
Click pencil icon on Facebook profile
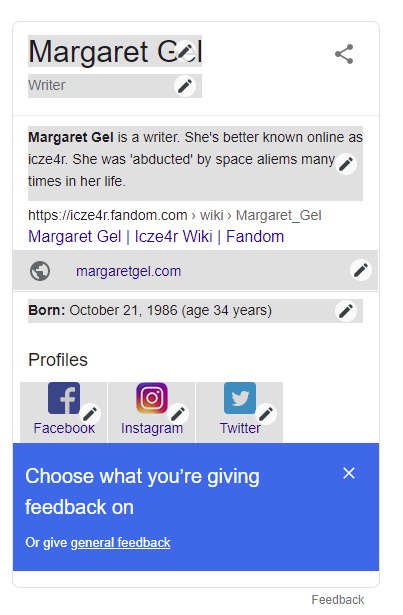click(x=90, y=414)
